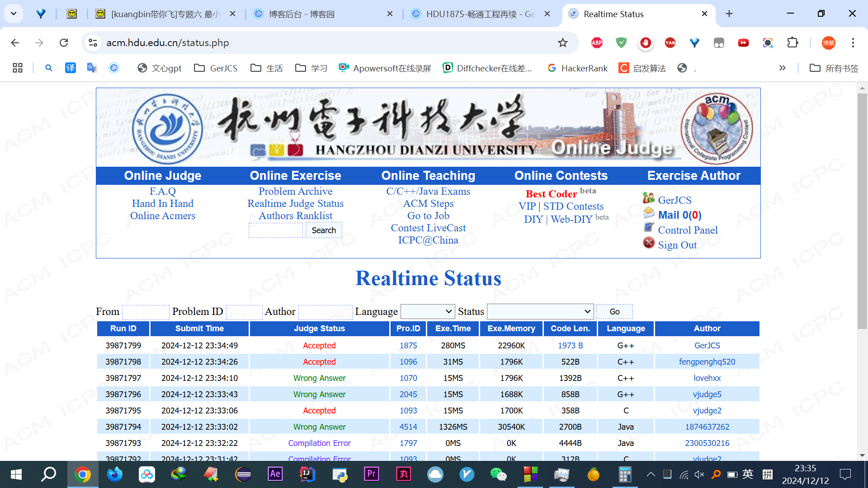Click the Sign Out red X icon
This screenshot has height=488, width=868.
tap(649, 243)
